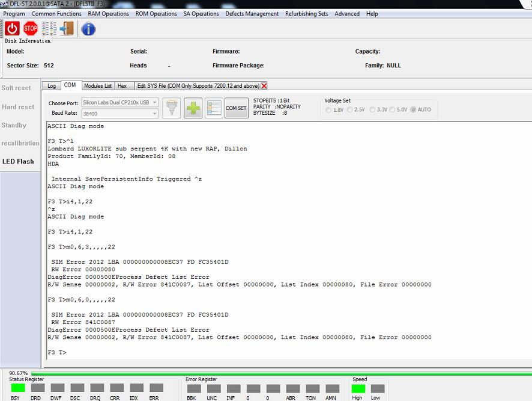Expand the Choose Port dropdown

click(x=154, y=102)
